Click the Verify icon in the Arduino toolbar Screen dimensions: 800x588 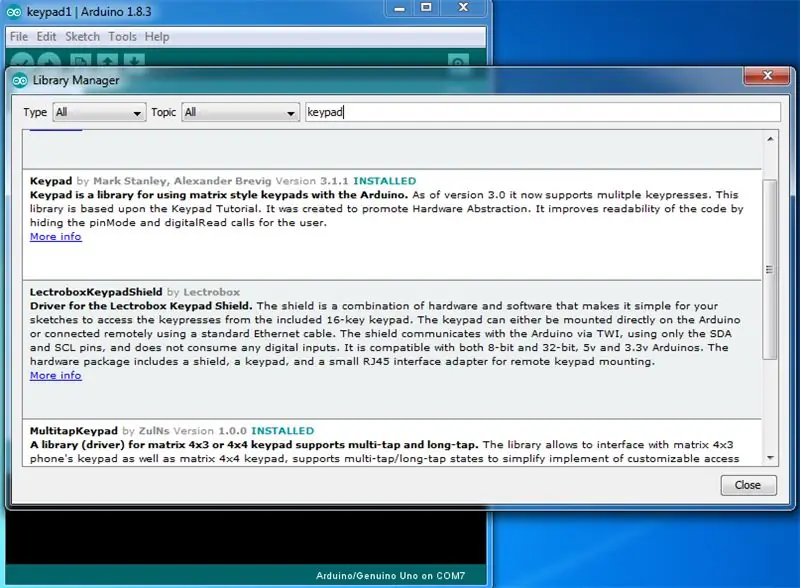pos(22,61)
